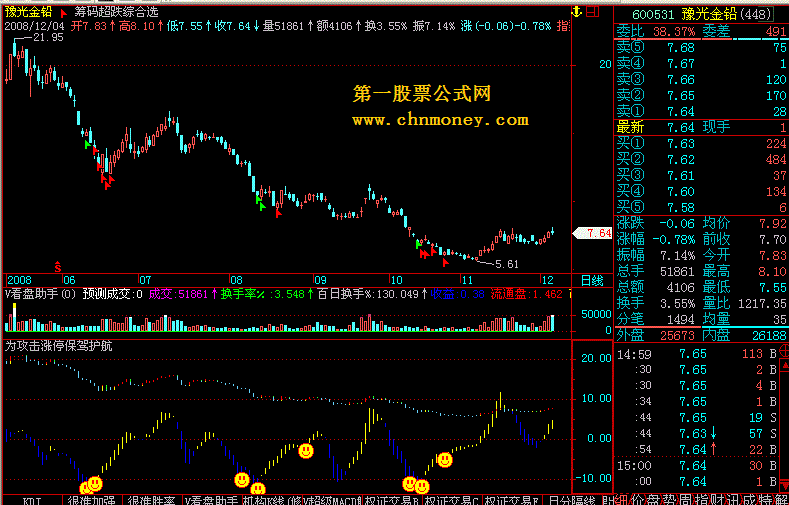Click the stock name 豫光金铅 chart title

coord(29,12)
